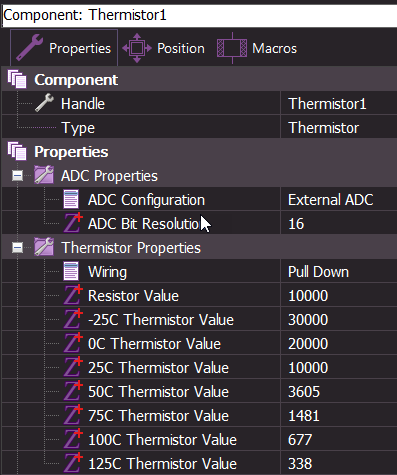Viewport: 397px width, 475px height.
Task: Select the 25C Thermistor Value row
Action: [199, 368]
